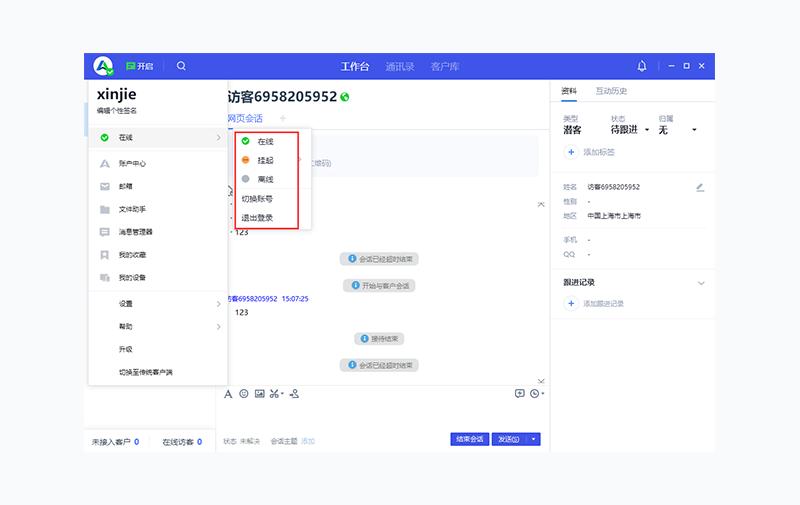Open the scissors screenshot dropdown arrow
This screenshot has height=505, width=800.
coord(282,394)
